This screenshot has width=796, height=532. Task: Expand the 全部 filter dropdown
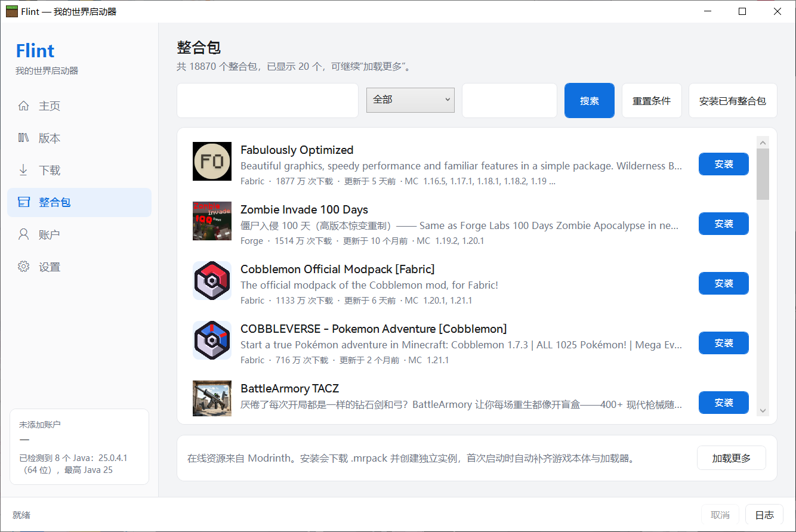tap(411, 100)
